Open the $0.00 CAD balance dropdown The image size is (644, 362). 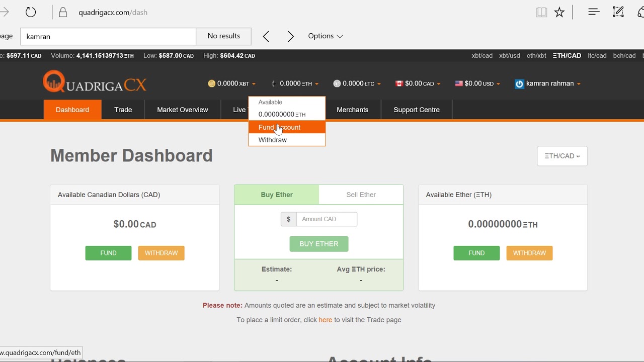(418, 83)
